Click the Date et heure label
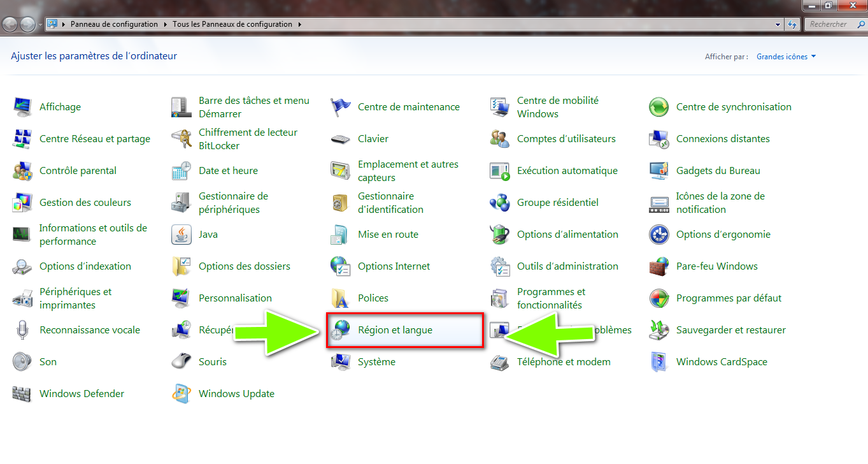This screenshot has height=464, width=868. 228,171
